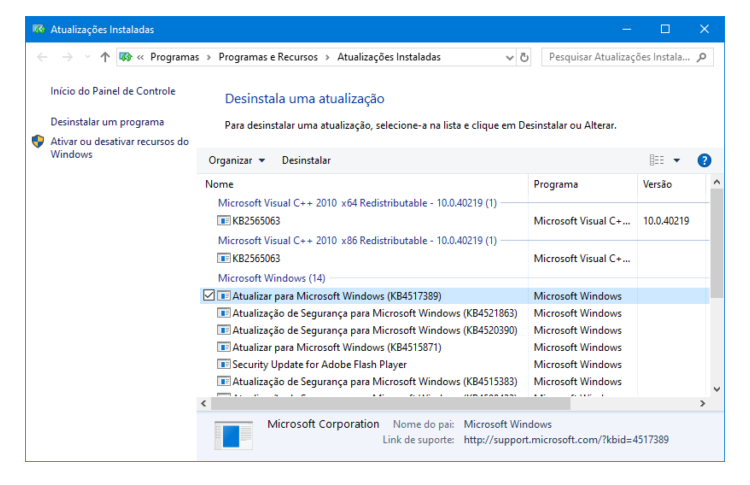This screenshot has height=485, width=750.
Task: Click the update icon beside KB4520390
Action: (223, 331)
